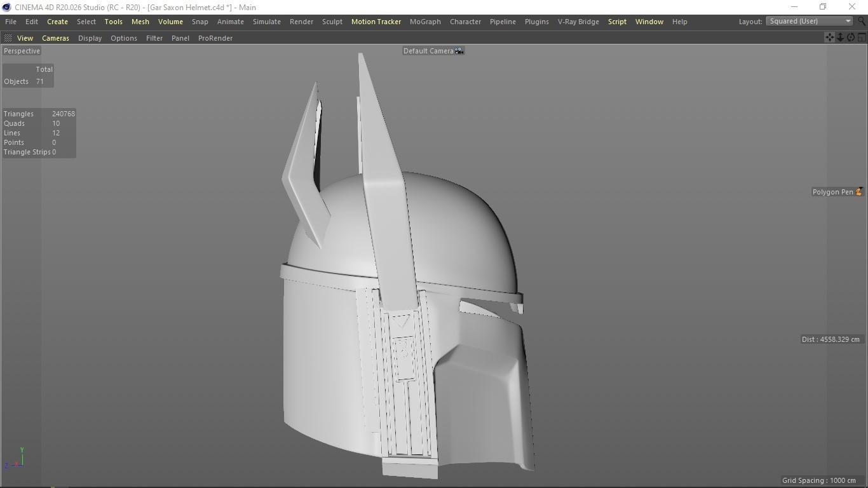Click the search magnifier icon near title bar
The height and width of the screenshot is (488, 868).
[862, 21]
